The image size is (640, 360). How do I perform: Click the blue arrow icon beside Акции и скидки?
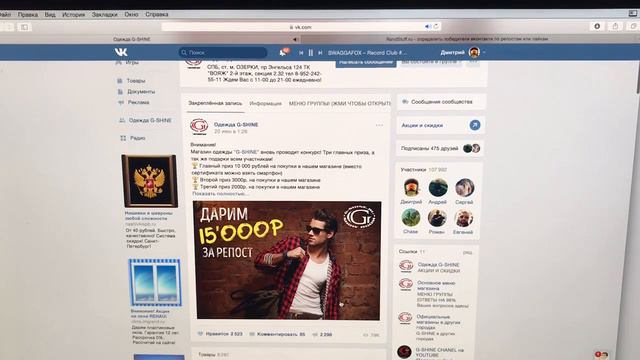474,125
